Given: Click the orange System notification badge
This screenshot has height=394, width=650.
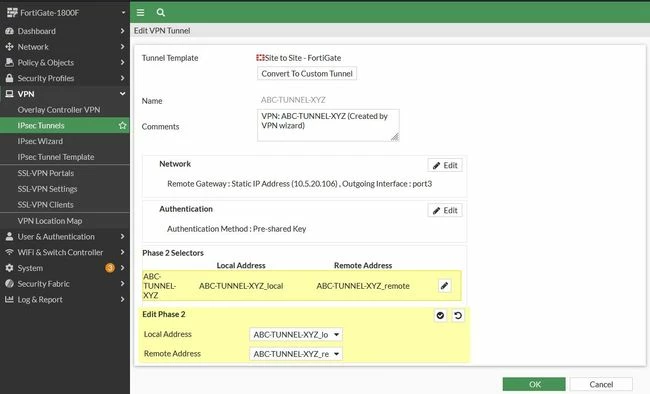Looking at the screenshot, I should point(110,268).
